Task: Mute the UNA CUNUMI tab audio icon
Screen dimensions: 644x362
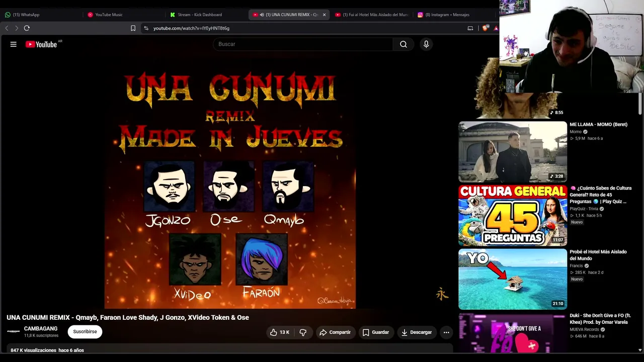Action: 262,15
